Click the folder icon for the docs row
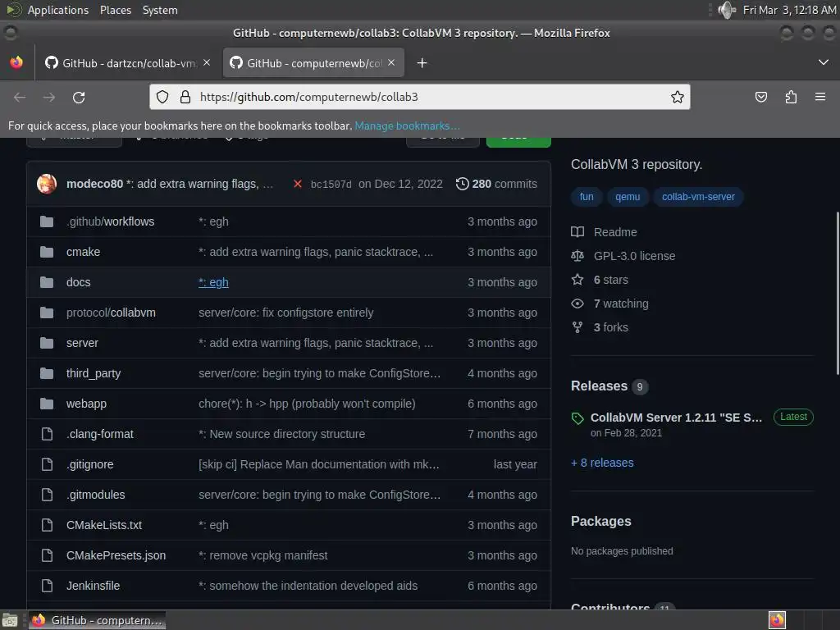 click(47, 282)
